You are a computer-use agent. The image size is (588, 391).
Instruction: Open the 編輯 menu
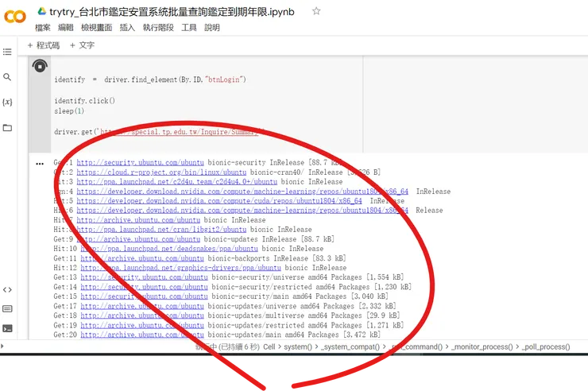point(66,27)
